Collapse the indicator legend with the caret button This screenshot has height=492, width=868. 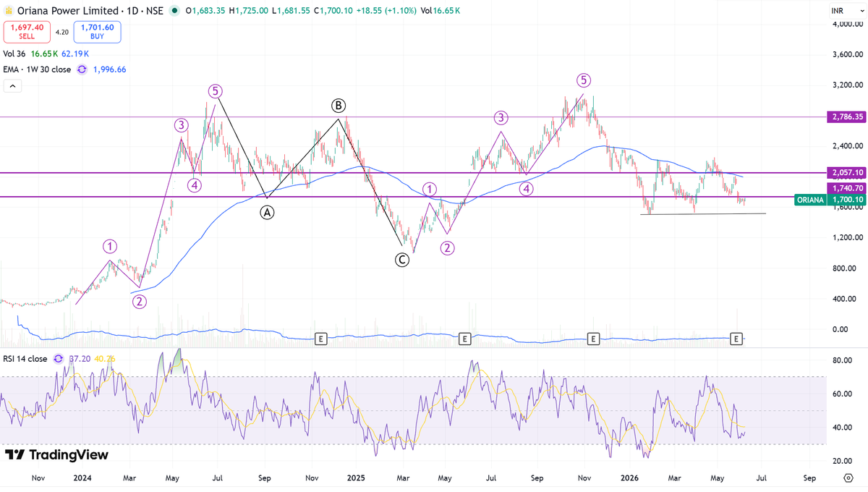tap(12, 85)
